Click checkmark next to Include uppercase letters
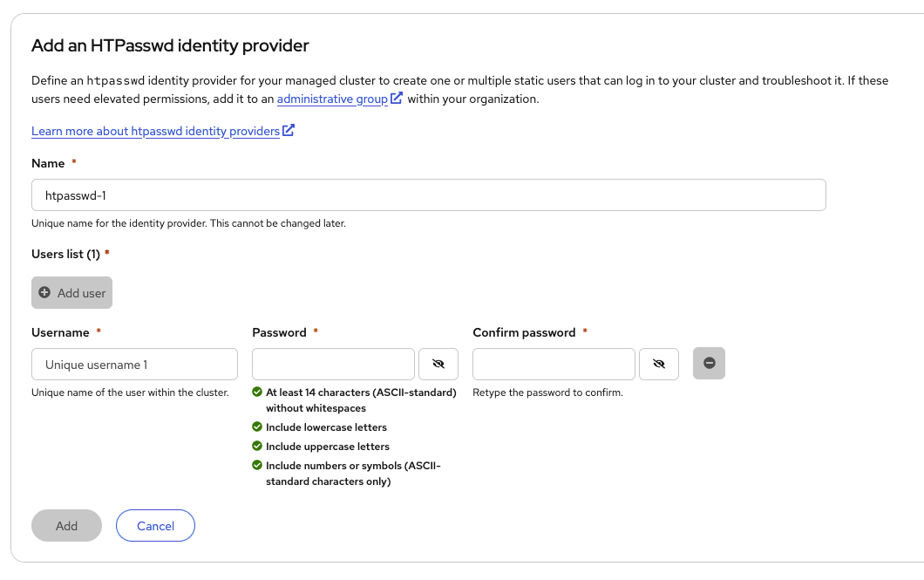 pyautogui.click(x=257, y=447)
